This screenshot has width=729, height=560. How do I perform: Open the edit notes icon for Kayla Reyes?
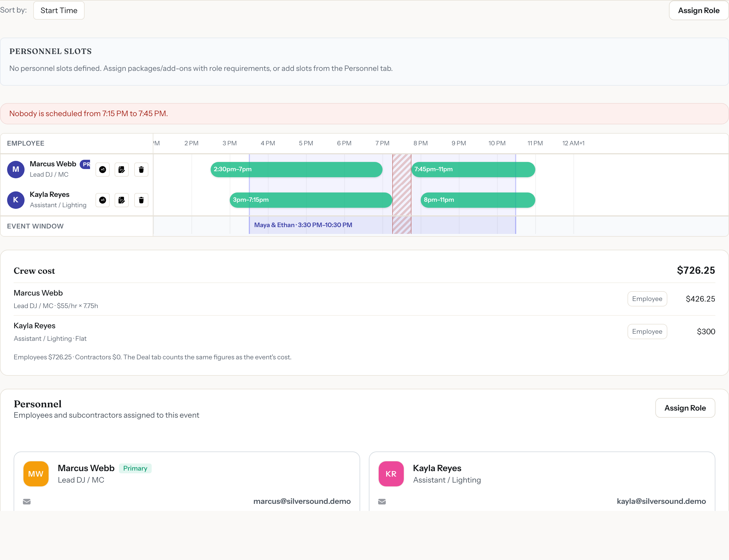122,200
